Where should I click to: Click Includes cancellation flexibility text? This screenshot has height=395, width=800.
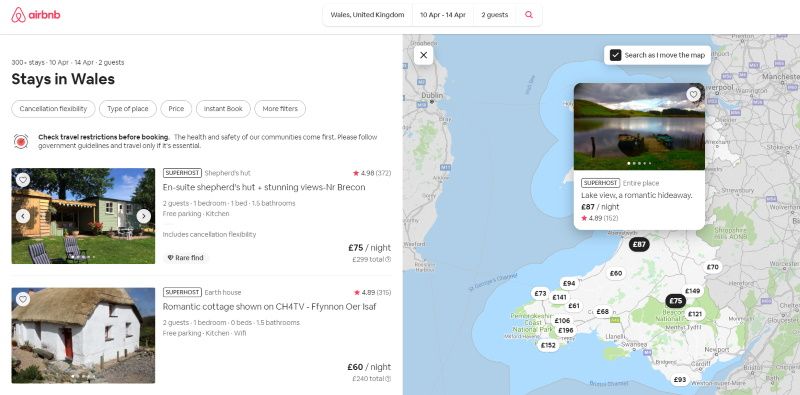(x=209, y=234)
